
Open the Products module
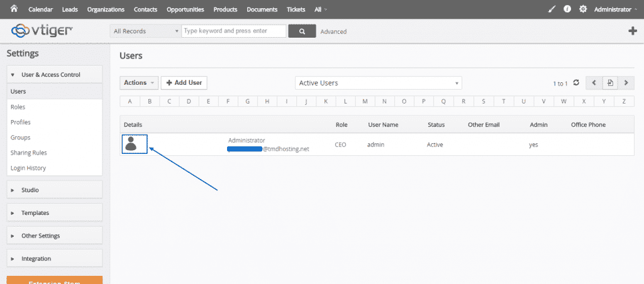[226, 9]
